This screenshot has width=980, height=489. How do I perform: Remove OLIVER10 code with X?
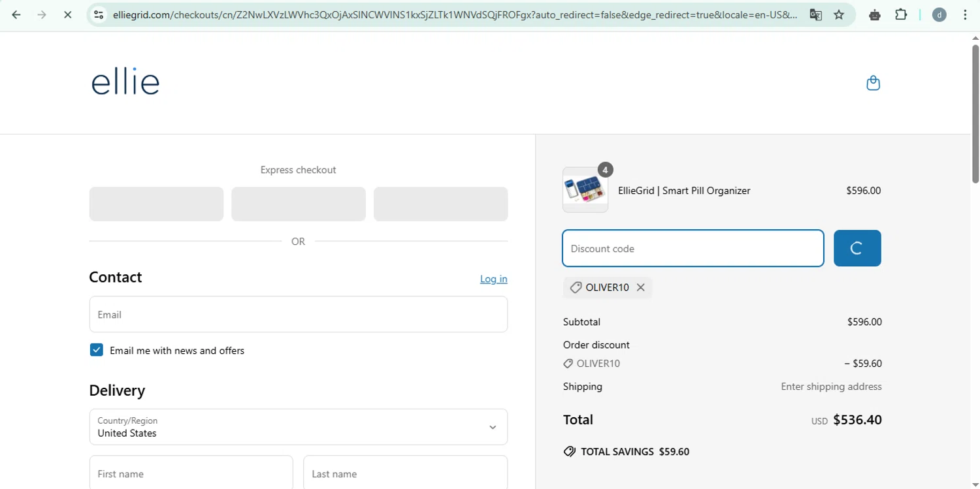(x=641, y=287)
